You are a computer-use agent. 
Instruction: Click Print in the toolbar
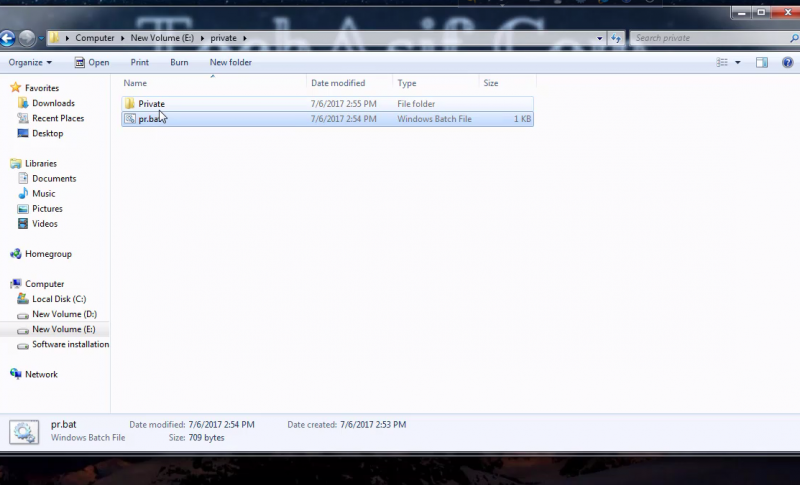(x=139, y=62)
